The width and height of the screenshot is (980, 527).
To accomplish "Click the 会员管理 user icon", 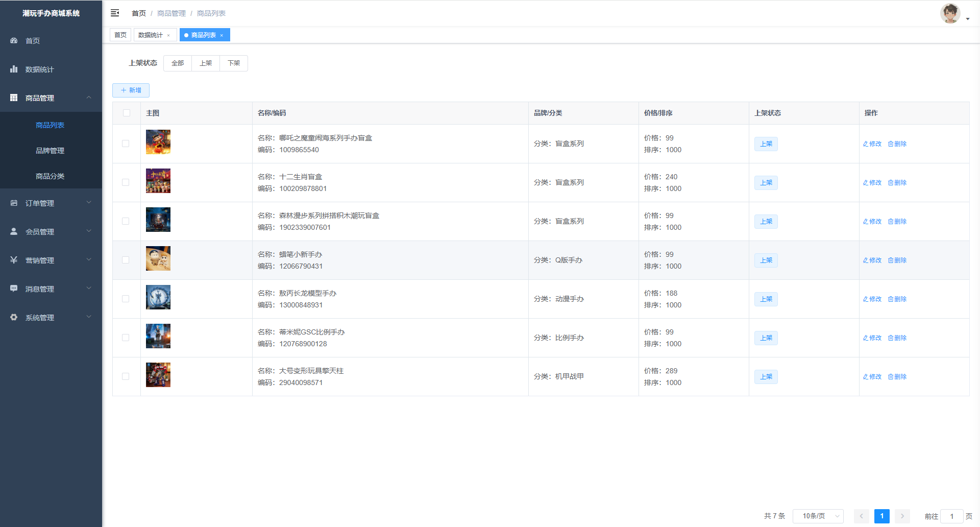I will click(x=14, y=231).
